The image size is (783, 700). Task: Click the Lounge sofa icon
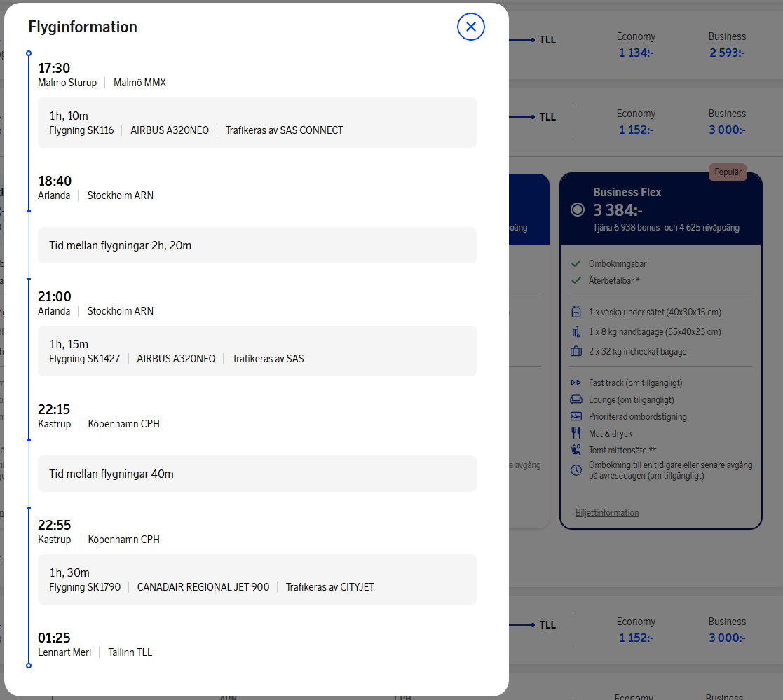[x=576, y=399]
